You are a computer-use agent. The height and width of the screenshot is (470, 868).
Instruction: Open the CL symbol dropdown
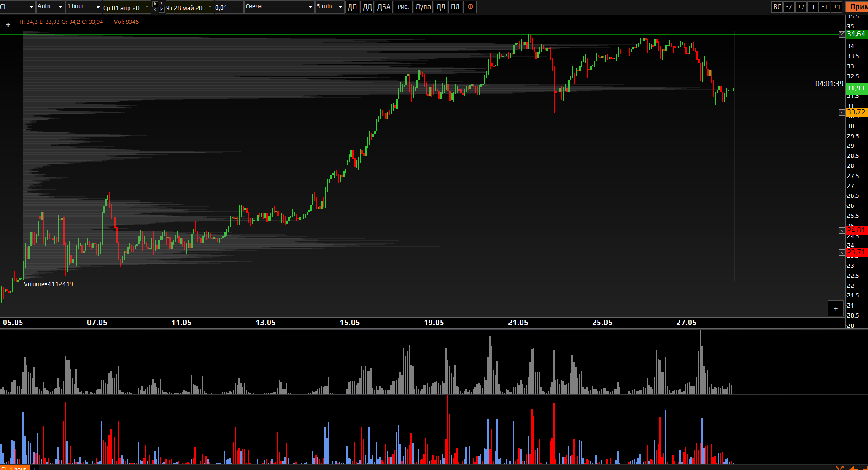tap(17, 7)
